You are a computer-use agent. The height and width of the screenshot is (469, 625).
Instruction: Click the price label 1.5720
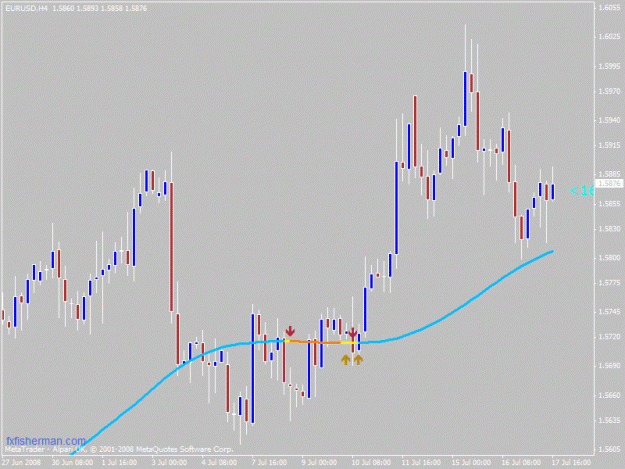point(609,337)
